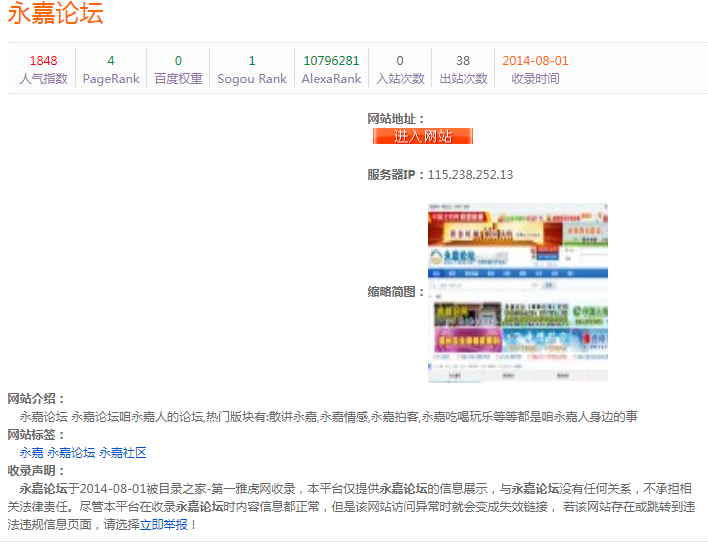Click the 收录时间 label
The image size is (708, 545).
(535, 79)
